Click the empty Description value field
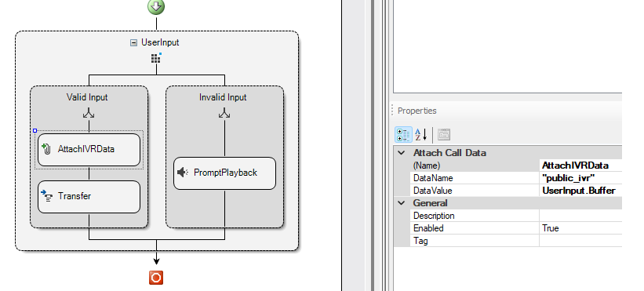This screenshot has width=644, height=291. tap(580, 216)
